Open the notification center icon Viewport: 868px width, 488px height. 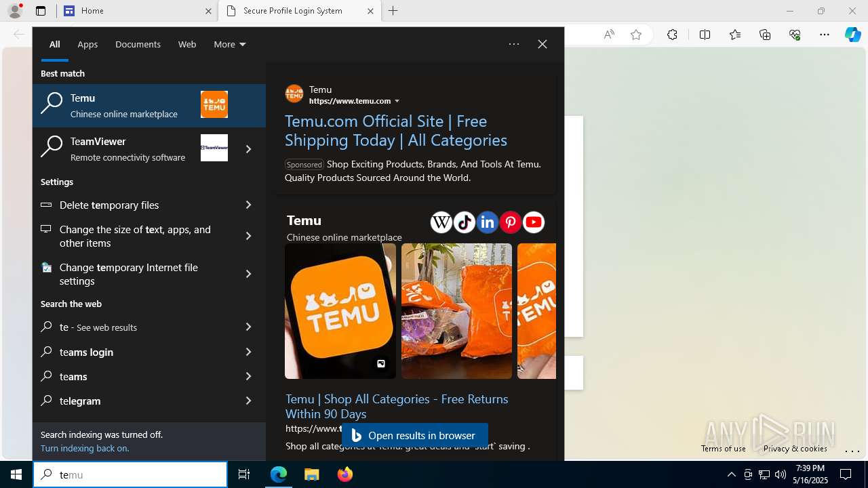pos(846,474)
